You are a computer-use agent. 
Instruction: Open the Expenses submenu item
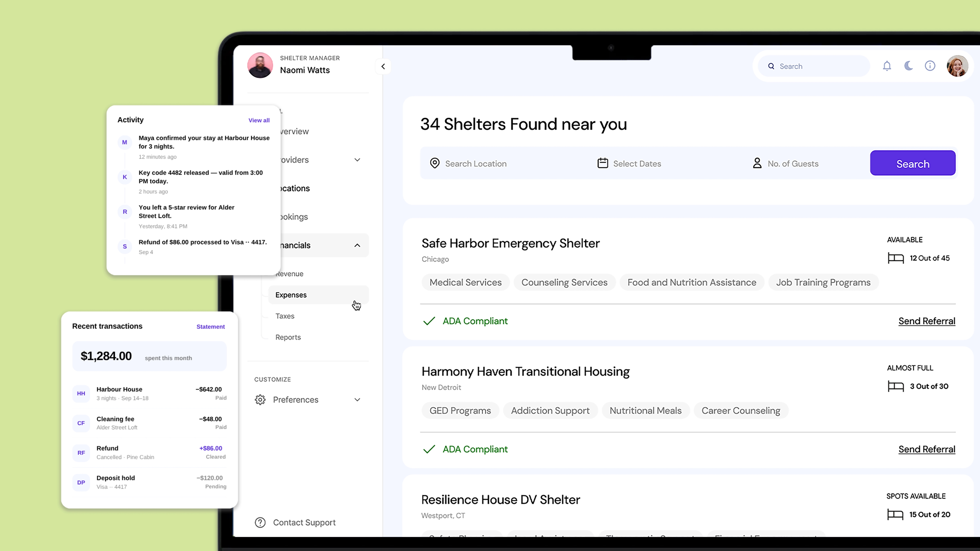(318, 295)
